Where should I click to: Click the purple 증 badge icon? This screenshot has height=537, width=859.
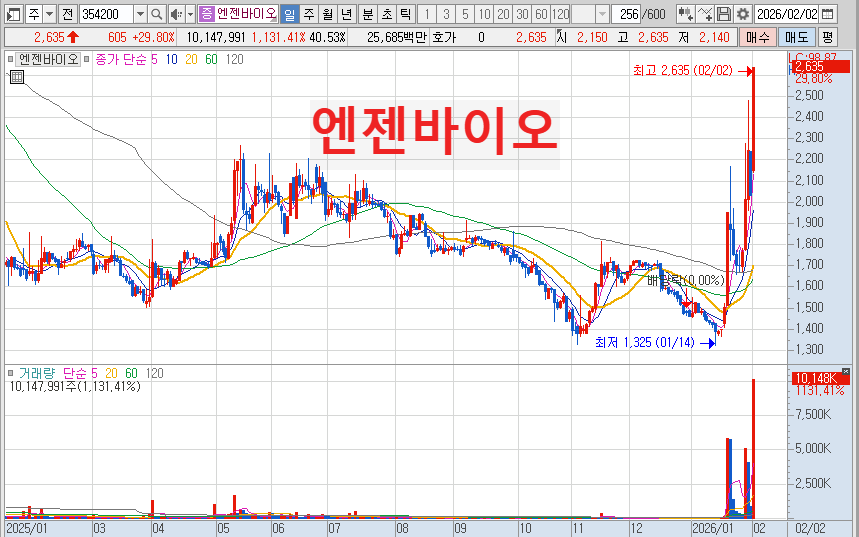[206, 14]
